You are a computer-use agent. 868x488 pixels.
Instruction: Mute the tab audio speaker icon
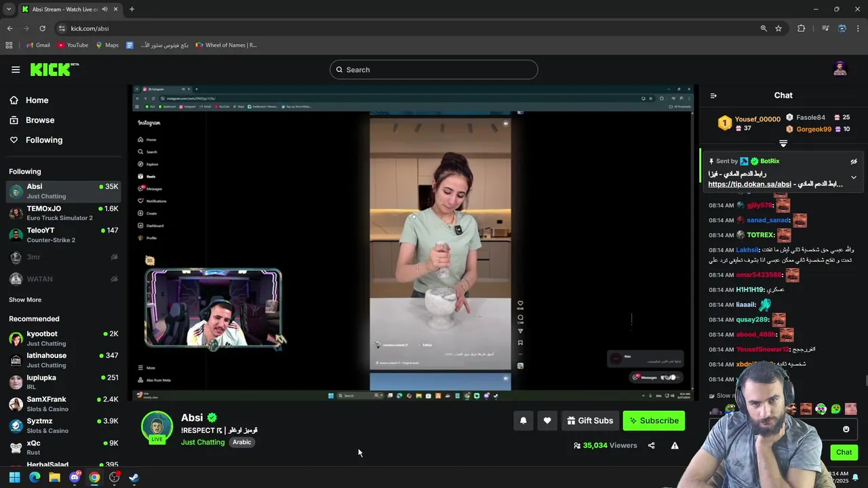104,9
